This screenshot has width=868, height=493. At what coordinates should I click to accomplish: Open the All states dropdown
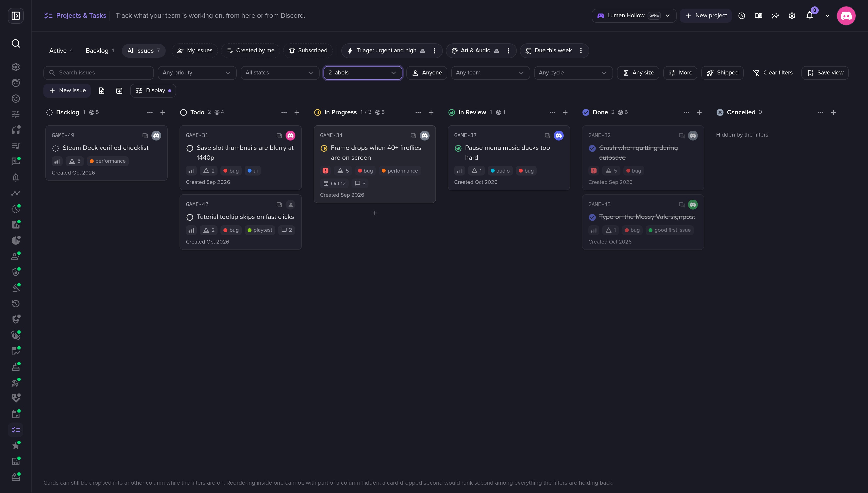pos(280,73)
